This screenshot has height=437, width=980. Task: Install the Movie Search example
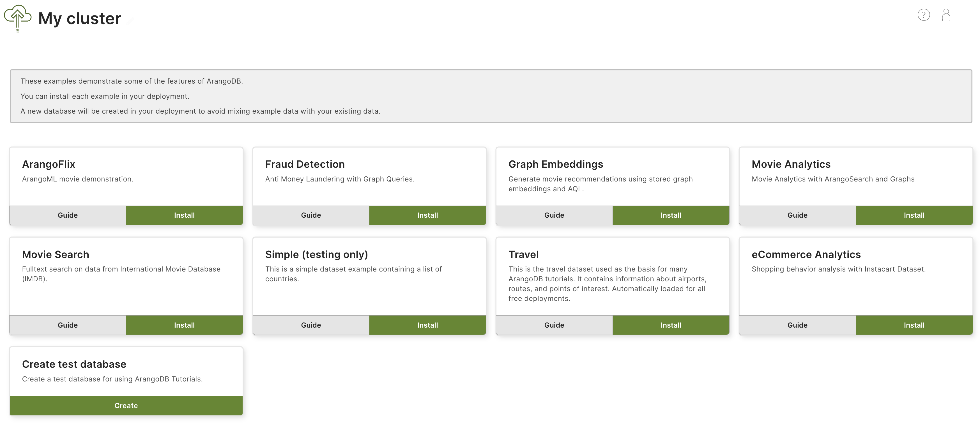(x=185, y=325)
